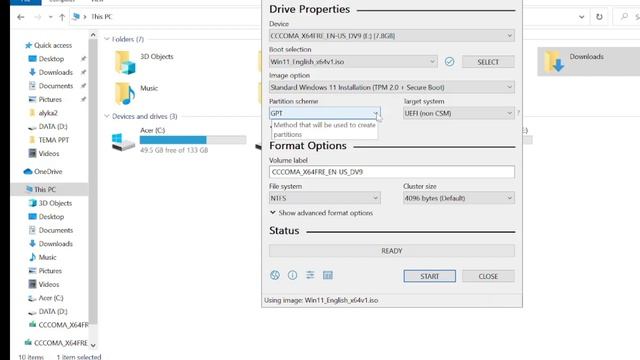Open last CCCOMA_X64FRE drive in sidebar
This screenshot has height=360, width=640.
tap(56, 343)
